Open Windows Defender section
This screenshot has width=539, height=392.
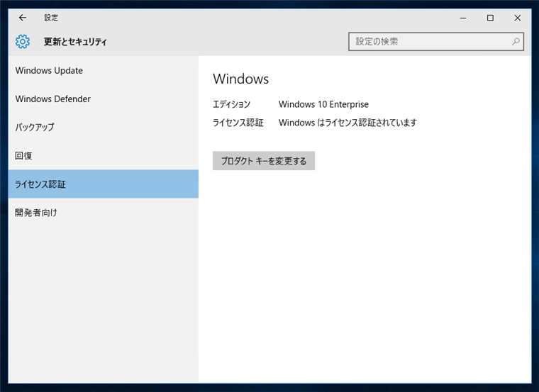(104, 99)
